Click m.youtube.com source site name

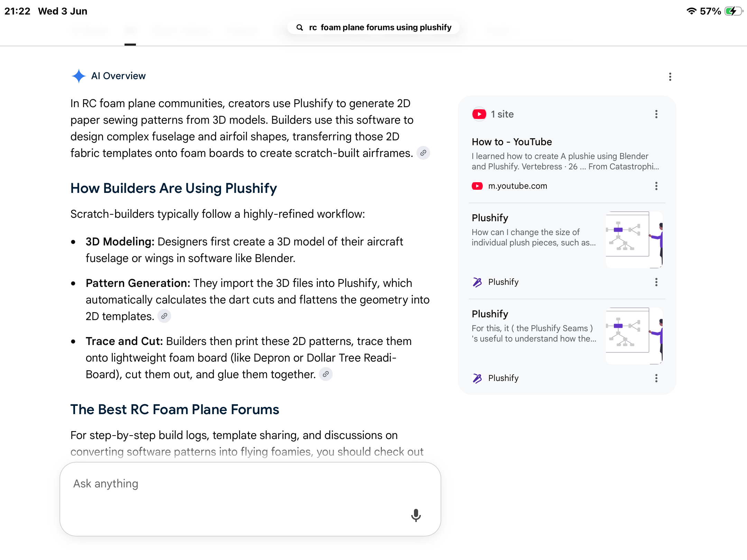(518, 186)
